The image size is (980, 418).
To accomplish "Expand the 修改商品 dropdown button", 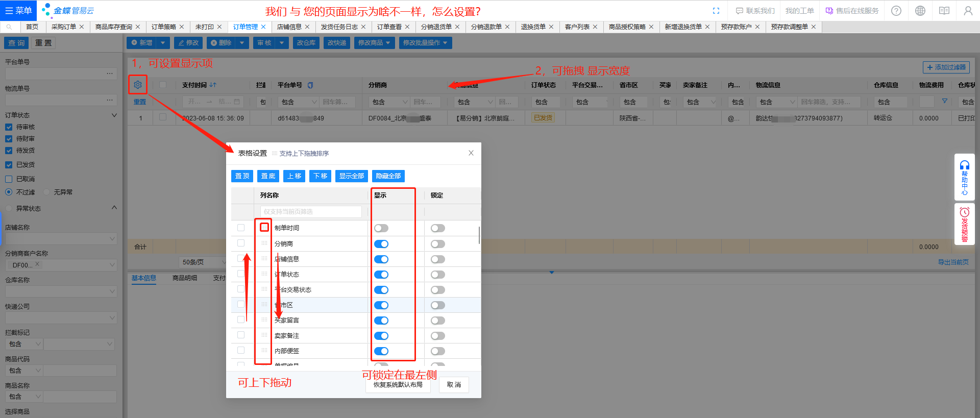I will tap(374, 43).
